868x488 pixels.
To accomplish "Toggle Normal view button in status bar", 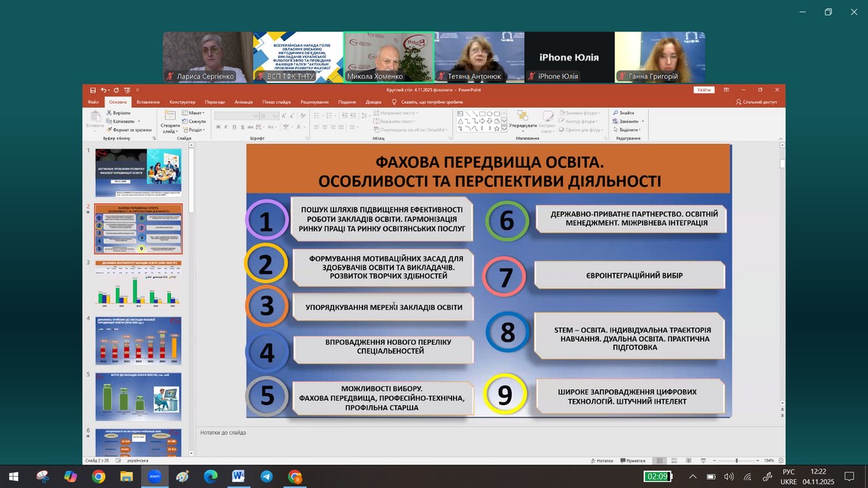I will [x=659, y=461].
